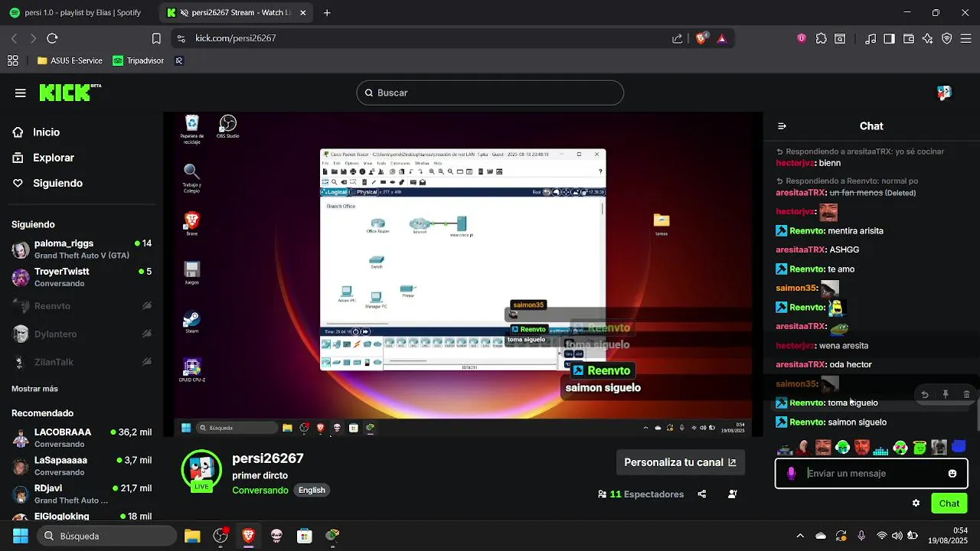This screenshot has width=980, height=551.
Task: Click the purple microphone icon in chat input
Action: (792, 474)
